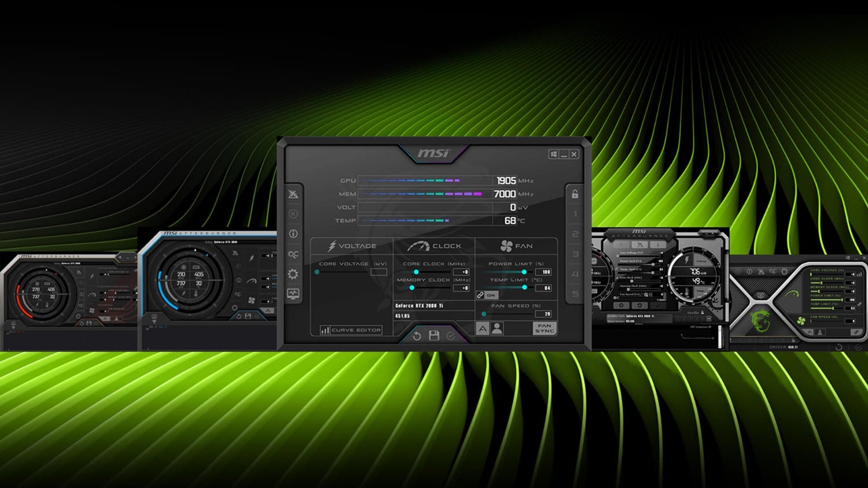Select profile slot 5 in the center window
Screen dimensions: 868x488
pos(575,294)
